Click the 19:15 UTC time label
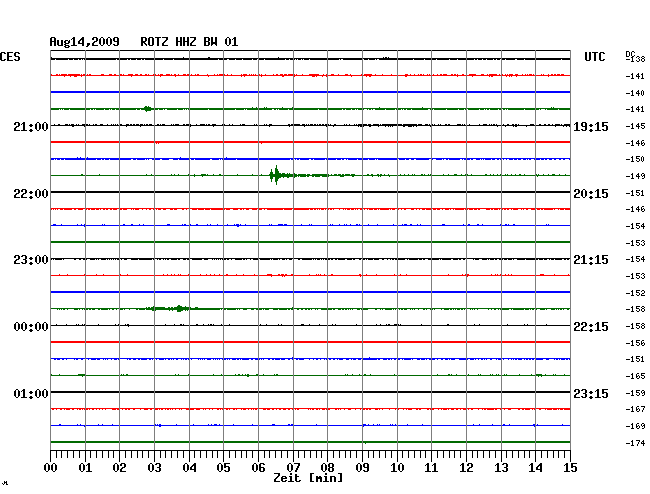The image size is (650, 494). tap(591, 126)
